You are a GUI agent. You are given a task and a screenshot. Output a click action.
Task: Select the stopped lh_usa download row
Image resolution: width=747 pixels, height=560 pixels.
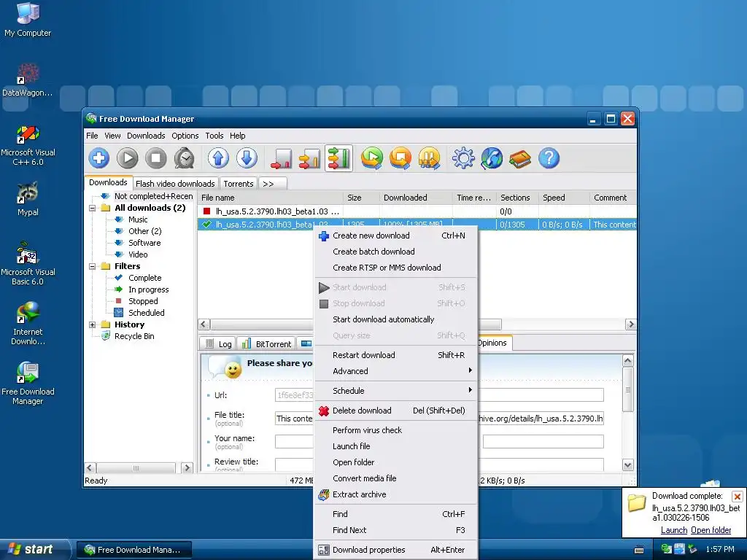click(417, 211)
